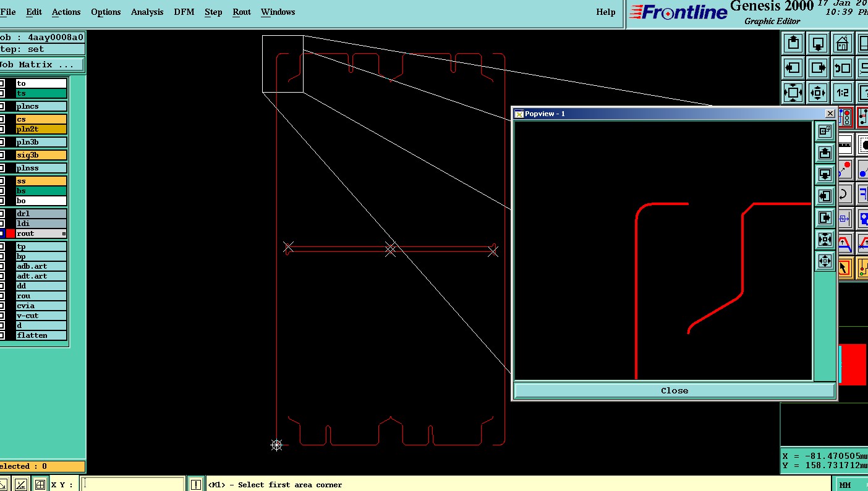Toggle display checkbox for layer to
Screen dimensions: 868x491
(2, 83)
